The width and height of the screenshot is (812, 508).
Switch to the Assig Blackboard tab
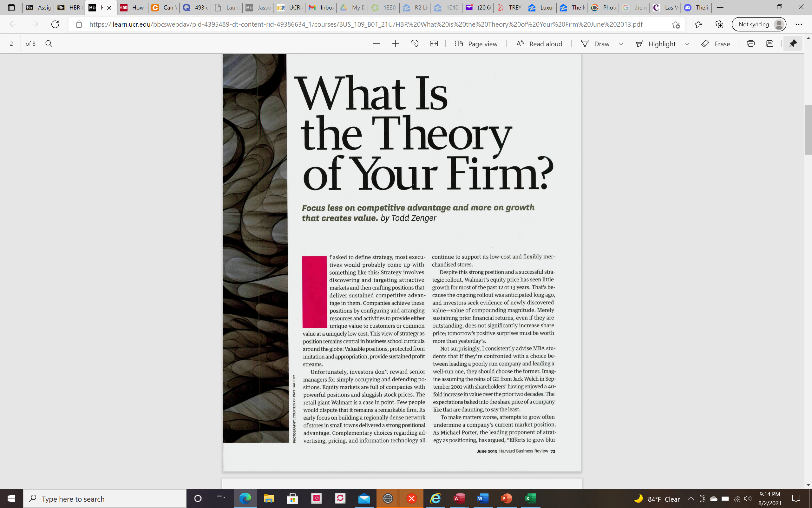pyautogui.click(x=38, y=7)
